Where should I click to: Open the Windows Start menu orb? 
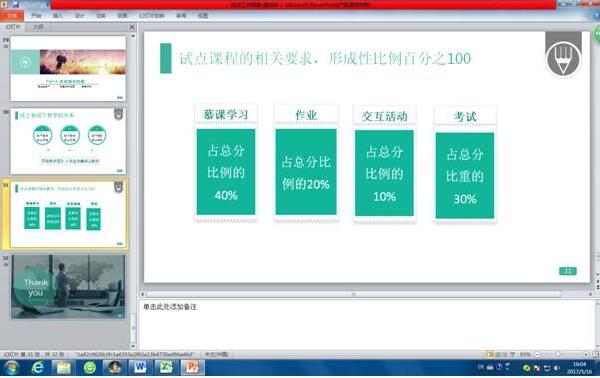point(12,368)
